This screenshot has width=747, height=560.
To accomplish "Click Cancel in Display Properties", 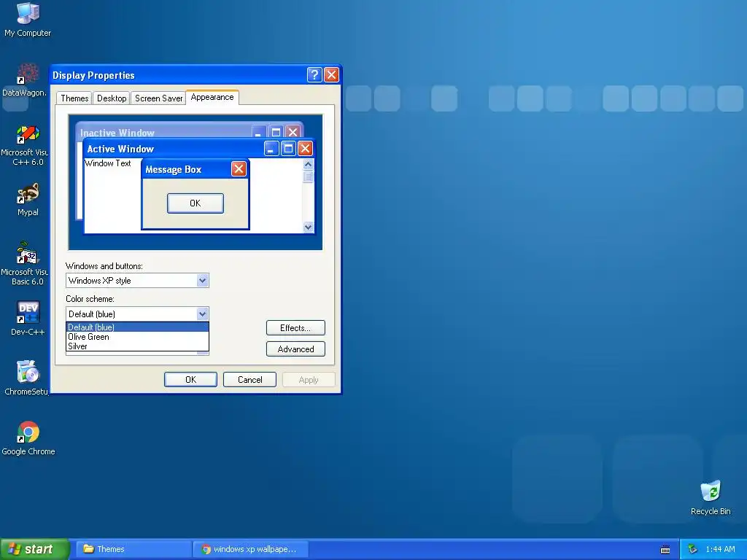I will point(249,379).
